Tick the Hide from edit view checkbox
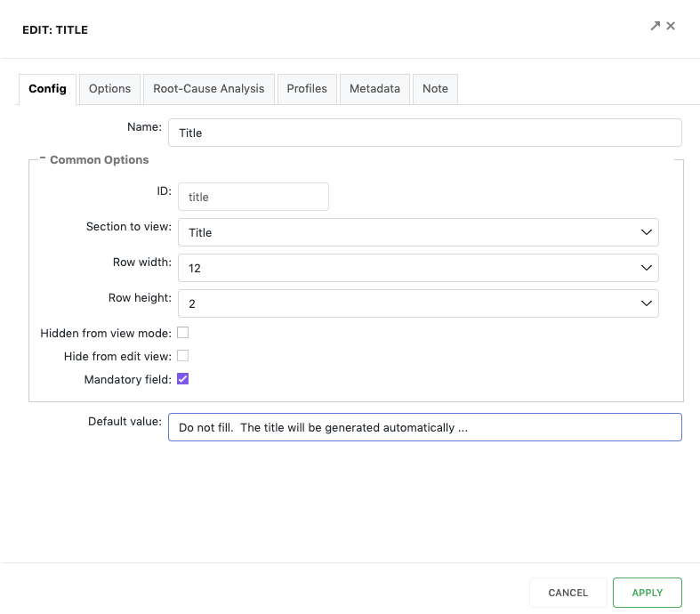The width and height of the screenshot is (700, 614). click(183, 356)
